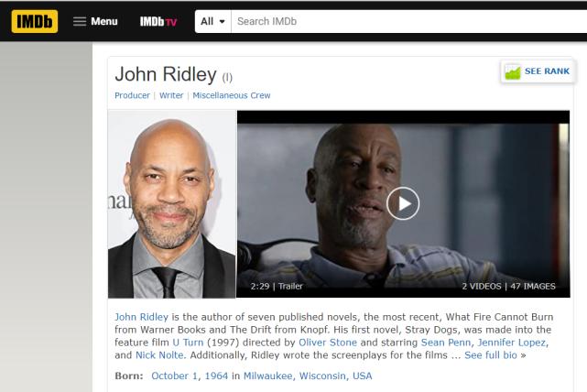The width and height of the screenshot is (587, 392).
Task: Open the U Turn film link
Action: pos(188,343)
